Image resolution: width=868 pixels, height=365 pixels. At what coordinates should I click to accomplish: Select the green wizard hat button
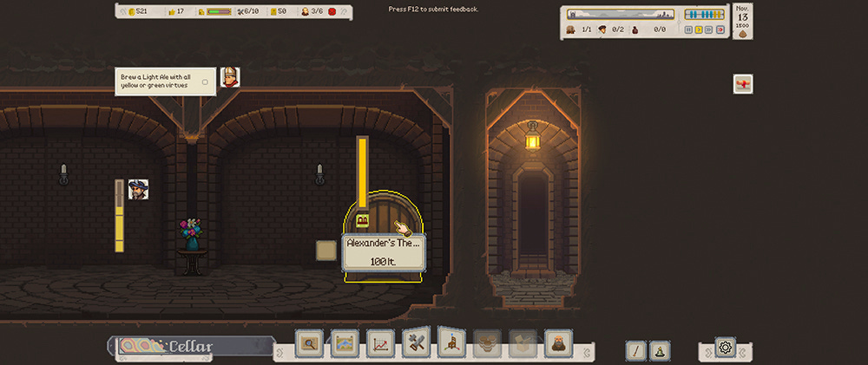(x=660, y=350)
